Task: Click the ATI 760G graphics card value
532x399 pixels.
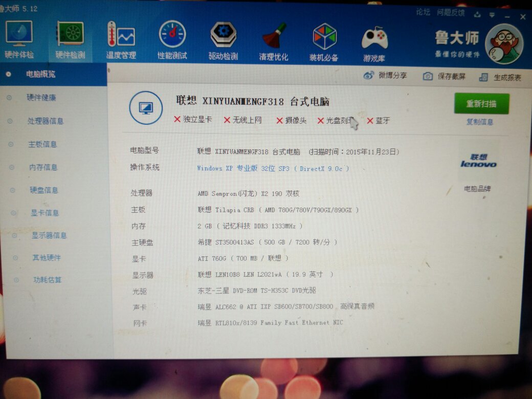Action: point(243,258)
